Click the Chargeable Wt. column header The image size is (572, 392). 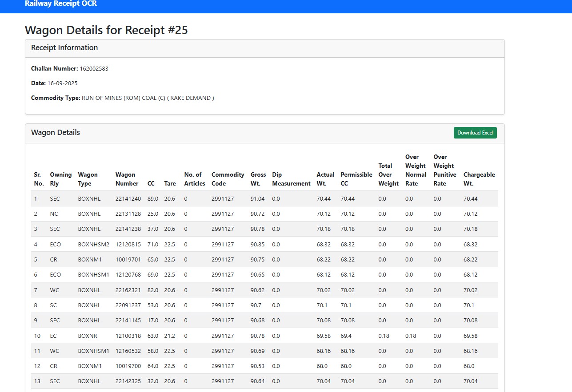479,179
